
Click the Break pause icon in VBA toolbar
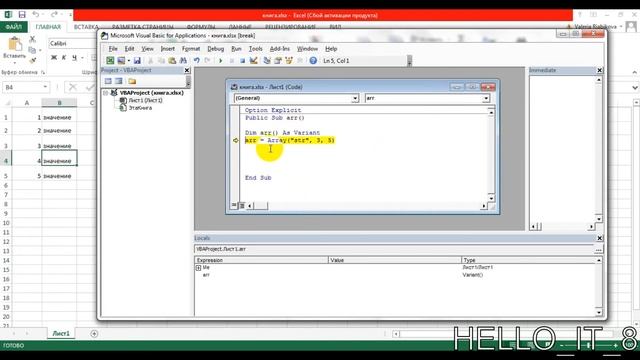pos(231,60)
